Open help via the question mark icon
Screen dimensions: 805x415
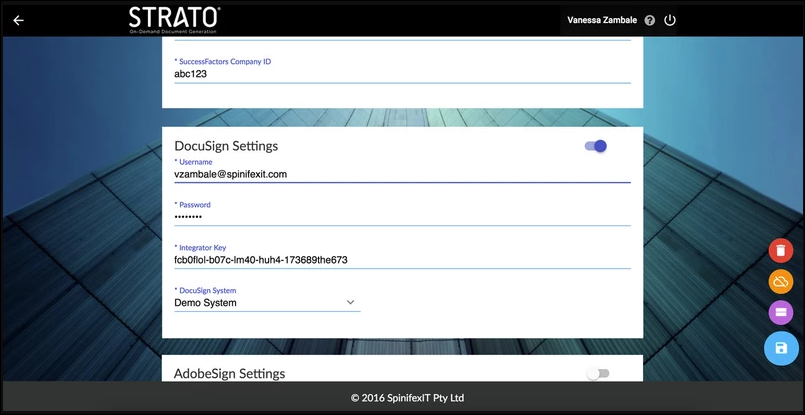(x=650, y=20)
